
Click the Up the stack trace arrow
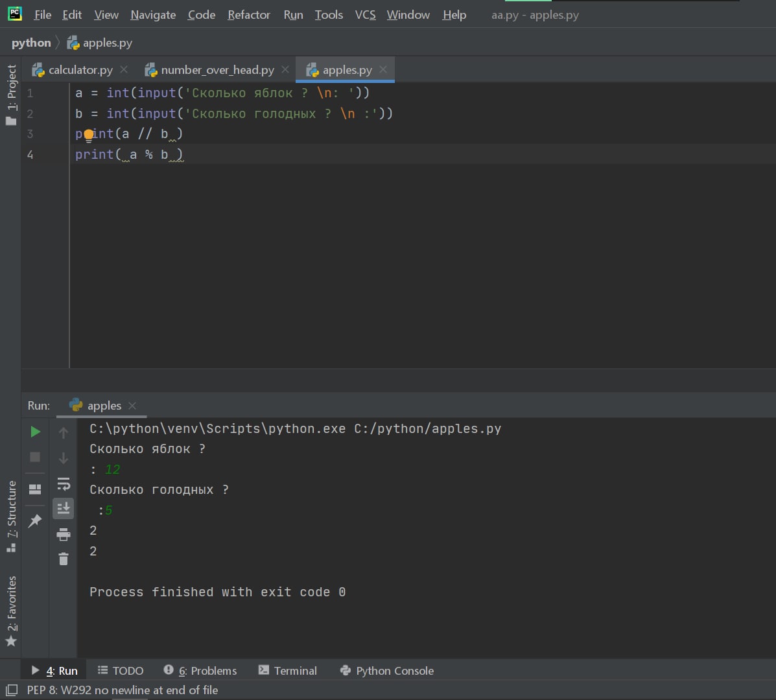pos(64,432)
